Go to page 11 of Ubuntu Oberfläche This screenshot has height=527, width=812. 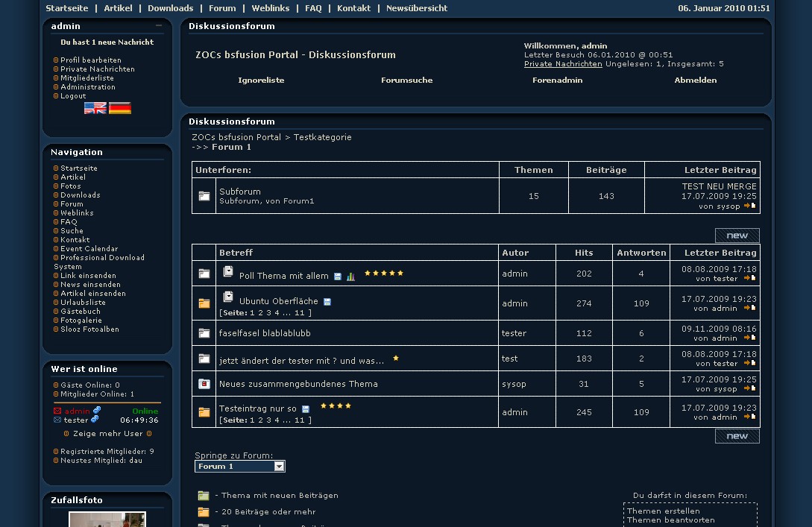(299, 313)
